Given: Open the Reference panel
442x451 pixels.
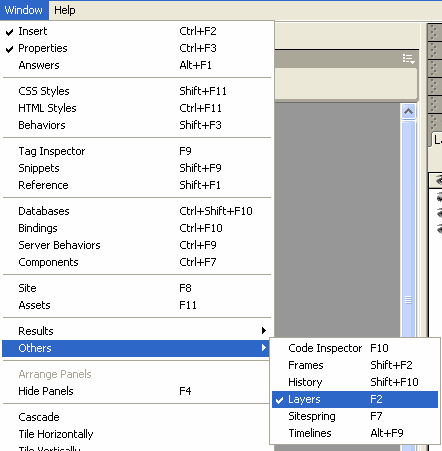Looking at the screenshot, I should 137,185.
